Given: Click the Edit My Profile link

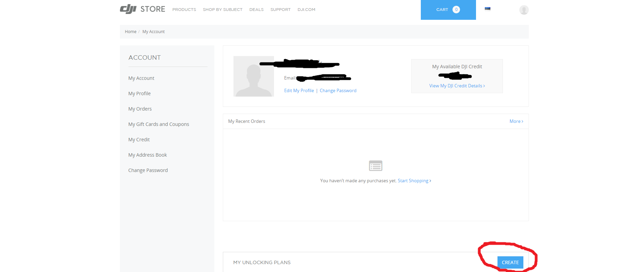Looking at the screenshot, I should (x=299, y=90).
